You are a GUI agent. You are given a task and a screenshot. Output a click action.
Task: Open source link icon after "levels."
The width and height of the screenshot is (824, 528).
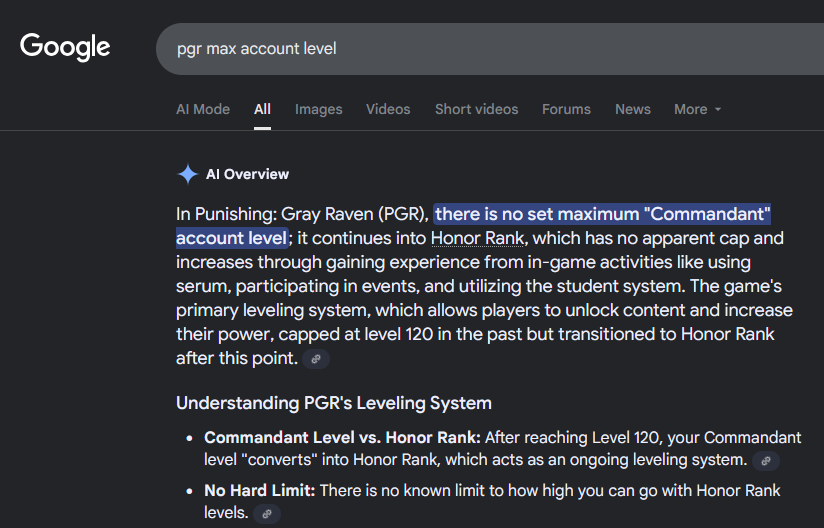pos(267,514)
